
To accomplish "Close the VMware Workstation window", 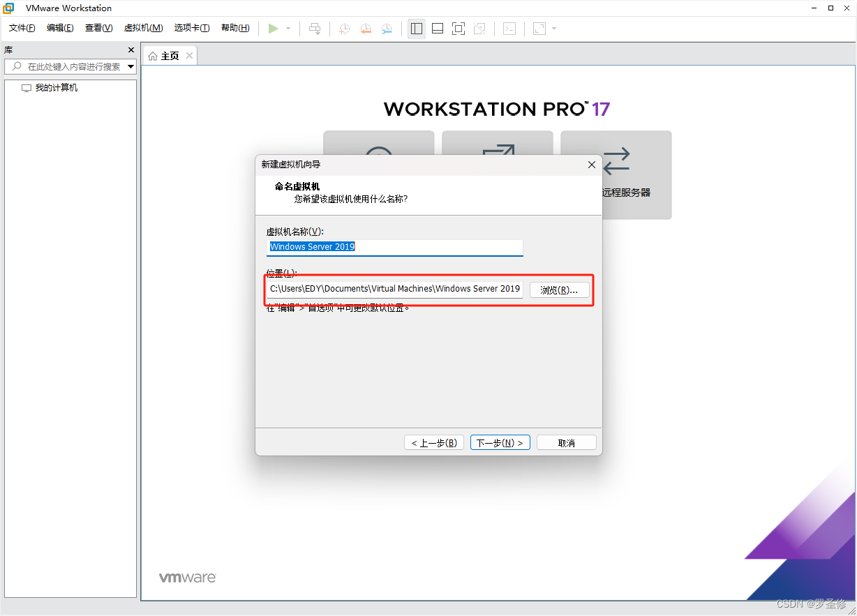I will click(x=847, y=8).
